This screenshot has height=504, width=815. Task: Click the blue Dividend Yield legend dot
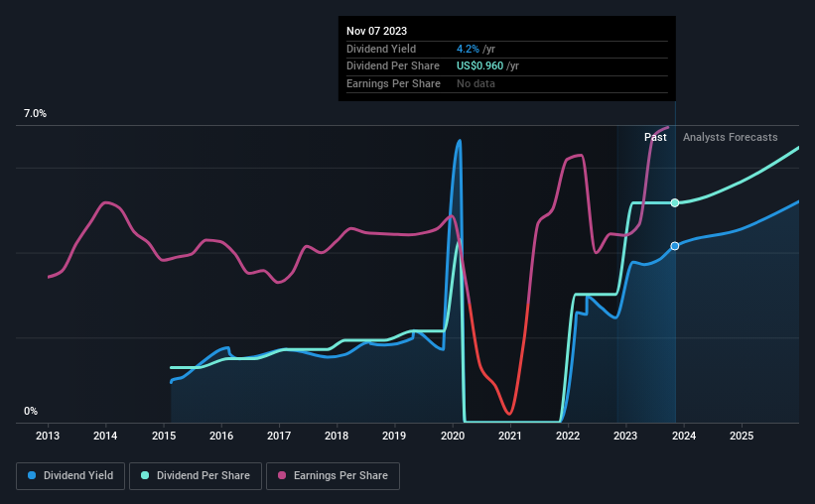pos(33,476)
